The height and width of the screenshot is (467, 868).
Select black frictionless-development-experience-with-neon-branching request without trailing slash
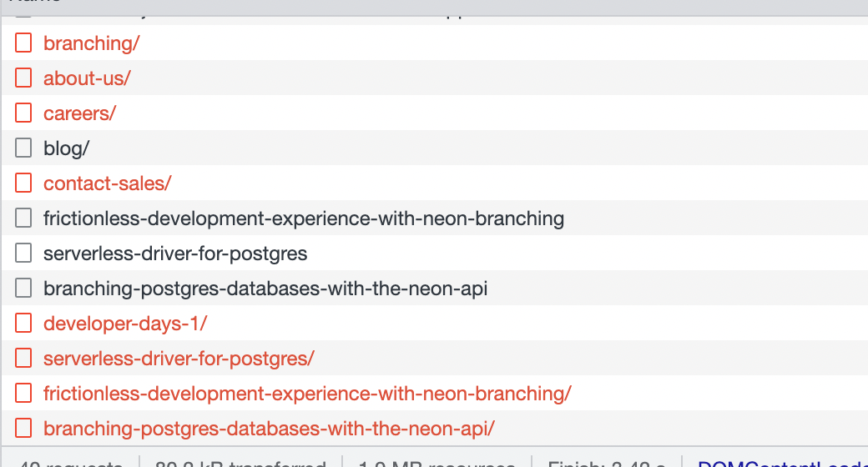[304, 218]
